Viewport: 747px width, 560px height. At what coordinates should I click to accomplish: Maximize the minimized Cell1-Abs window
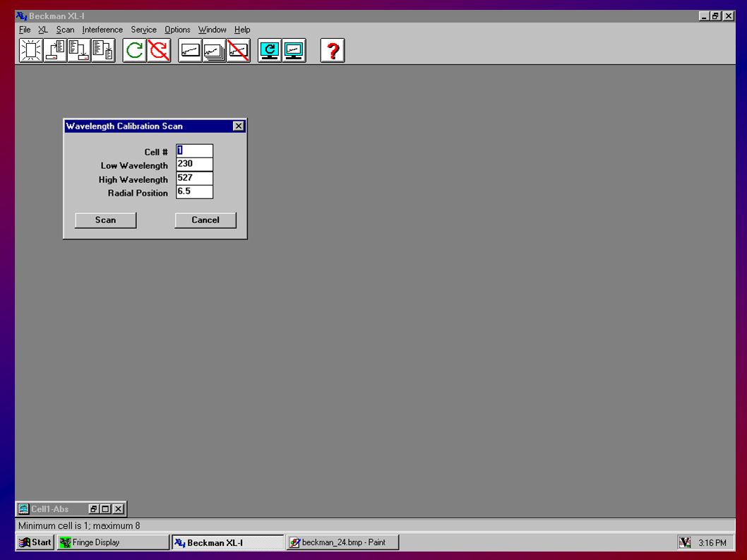point(106,509)
